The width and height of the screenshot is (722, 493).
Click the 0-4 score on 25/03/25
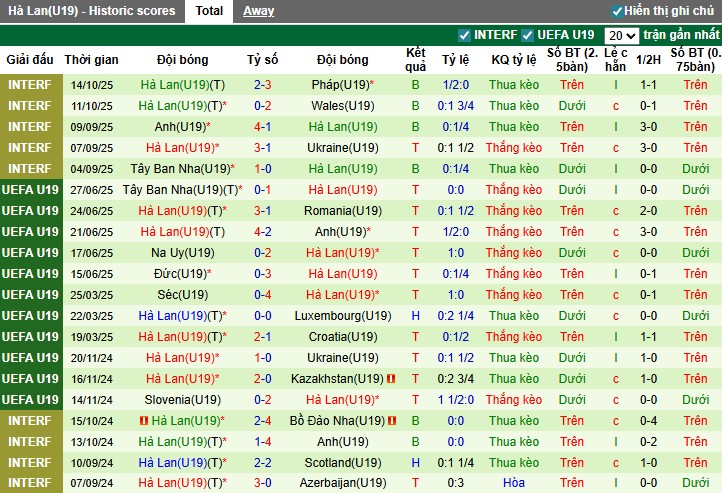[x=262, y=295]
